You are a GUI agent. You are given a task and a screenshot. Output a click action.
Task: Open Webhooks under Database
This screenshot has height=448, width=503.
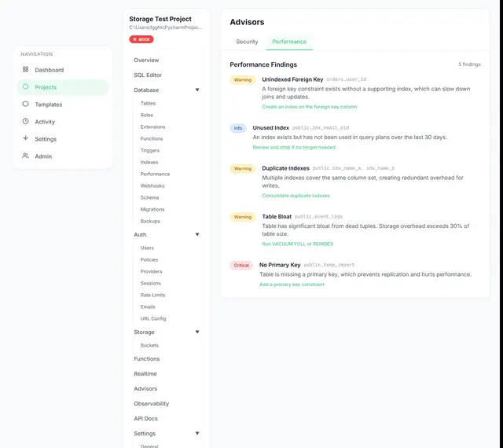152,185
